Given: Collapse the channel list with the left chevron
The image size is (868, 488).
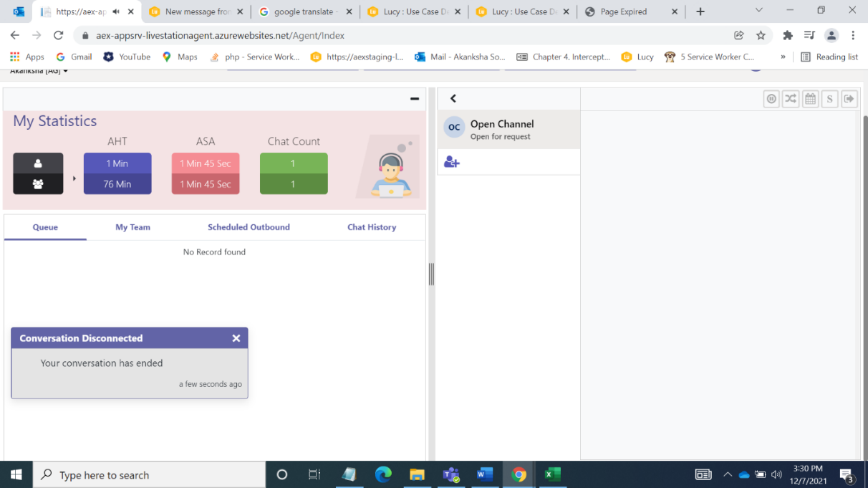Looking at the screenshot, I should [452, 99].
